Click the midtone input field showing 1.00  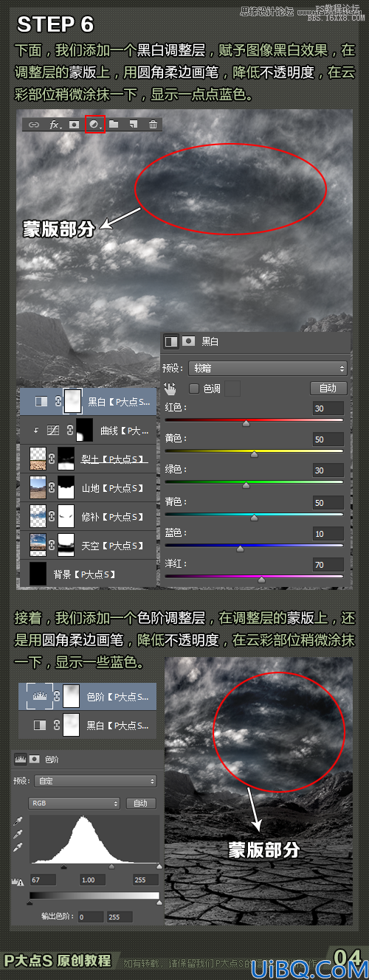click(x=93, y=880)
